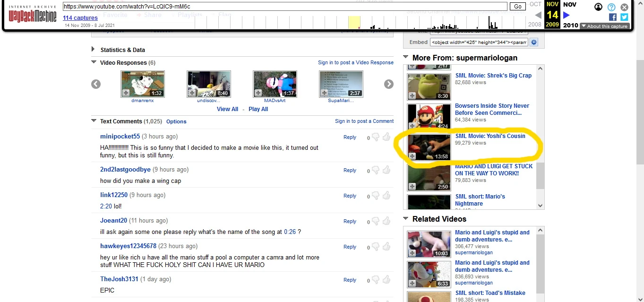
Task: Close the Wayback Machine toolbar
Action: click(624, 7)
